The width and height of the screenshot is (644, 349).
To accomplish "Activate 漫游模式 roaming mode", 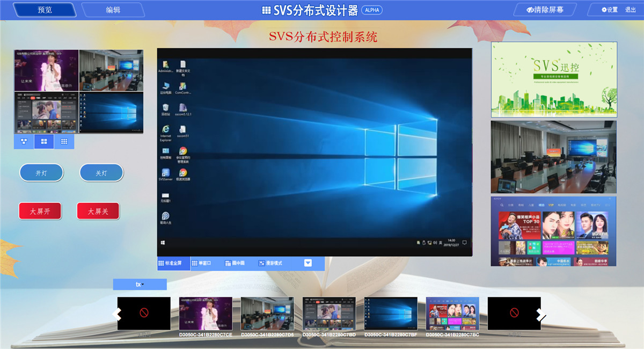I will pyautogui.click(x=271, y=263).
